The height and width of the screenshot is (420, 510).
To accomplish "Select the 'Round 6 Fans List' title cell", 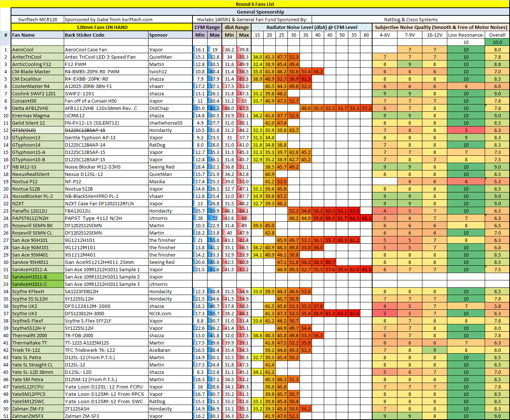I will click(x=255, y=4).
